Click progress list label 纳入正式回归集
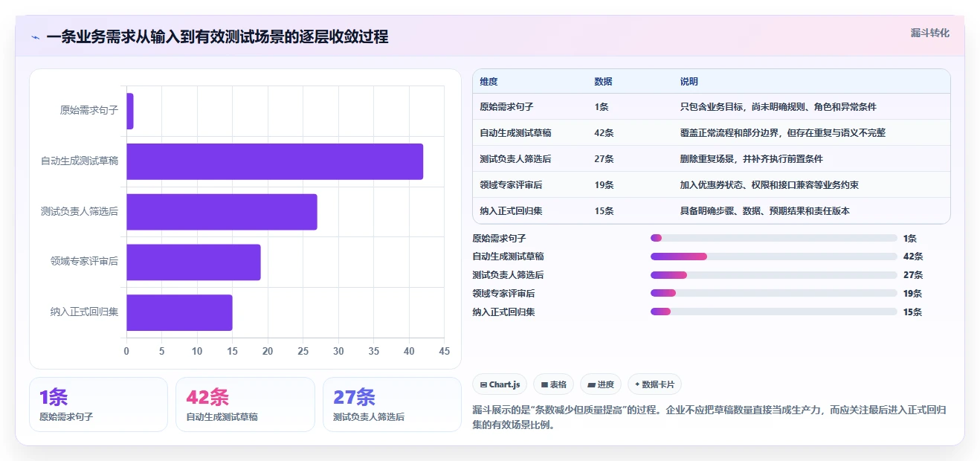 [503, 312]
